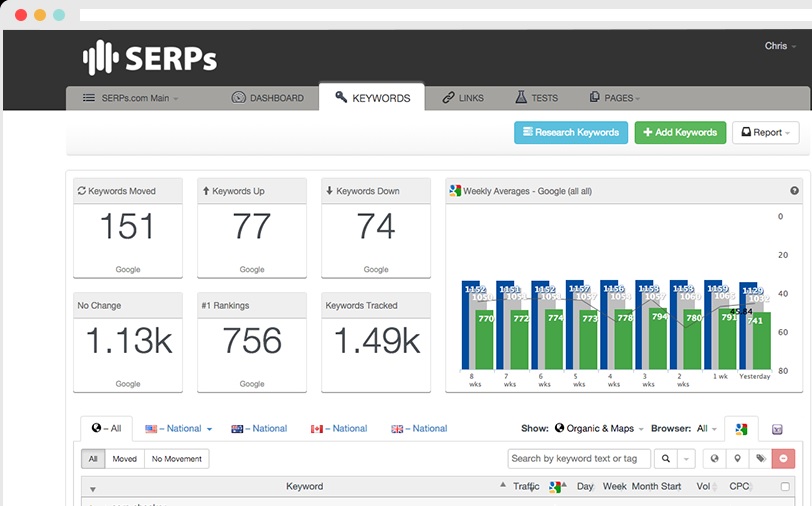
Task: Click the Add Keywords button
Action: pyautogui.click(x=680, y=133)
